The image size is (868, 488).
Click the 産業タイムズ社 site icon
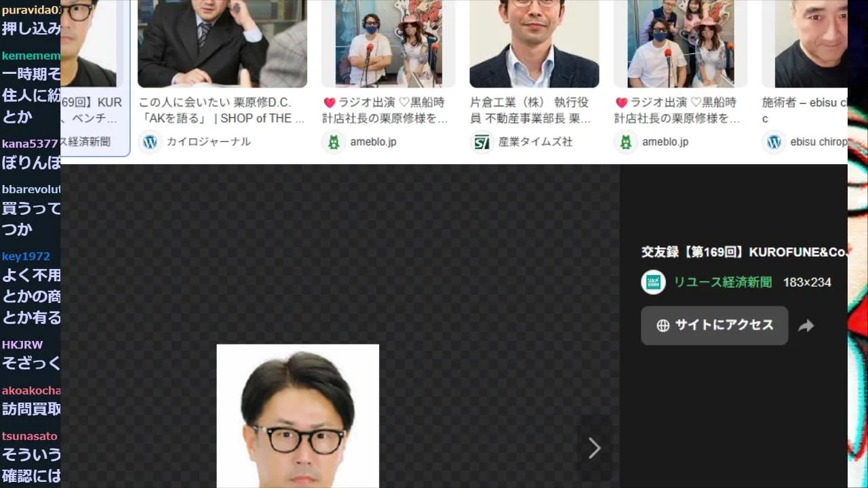pos(481,142)
